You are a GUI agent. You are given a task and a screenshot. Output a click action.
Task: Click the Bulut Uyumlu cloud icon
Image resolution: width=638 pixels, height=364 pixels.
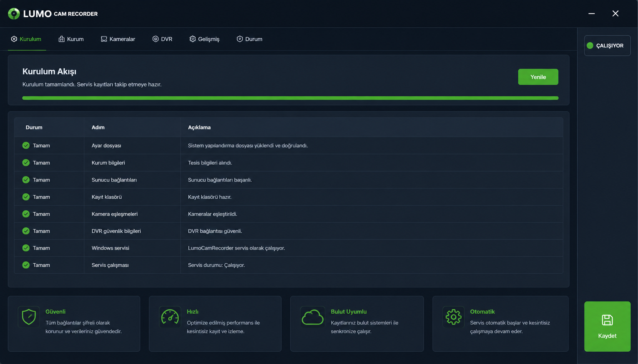tap(312, 317)
